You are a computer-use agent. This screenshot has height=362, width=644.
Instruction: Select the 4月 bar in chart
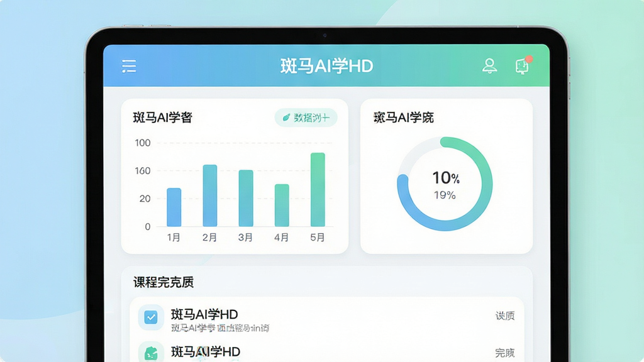tap(282, 206)
